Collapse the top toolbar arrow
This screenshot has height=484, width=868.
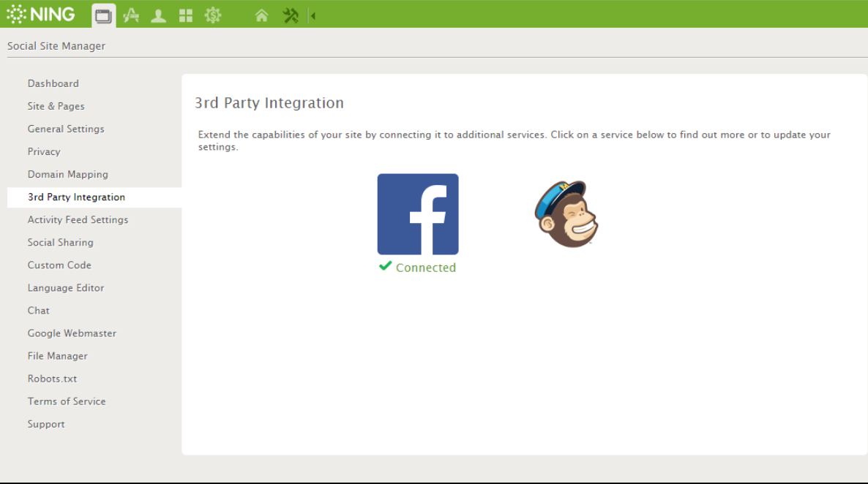click(x=313, y=16)
